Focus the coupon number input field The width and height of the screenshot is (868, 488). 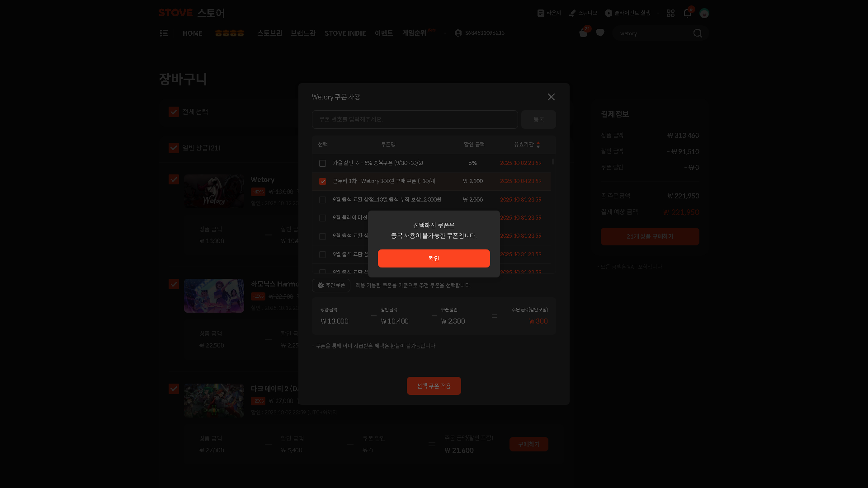(415, 120)
